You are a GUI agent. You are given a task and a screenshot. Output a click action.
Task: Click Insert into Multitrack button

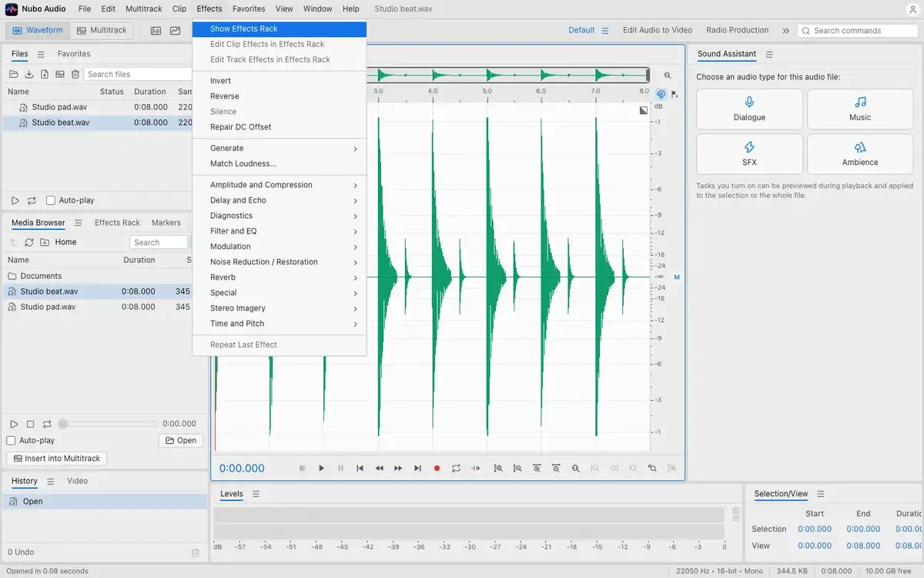(x=56, y=459)
